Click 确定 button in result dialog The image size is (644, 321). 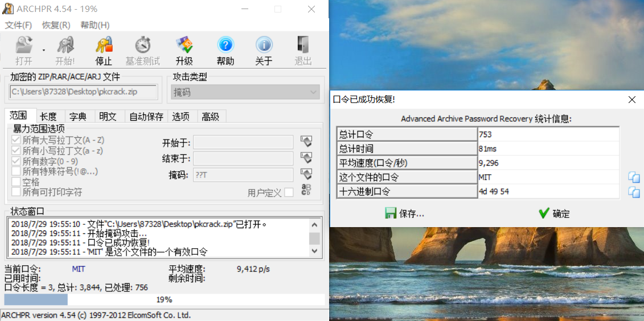coord(554,213)
